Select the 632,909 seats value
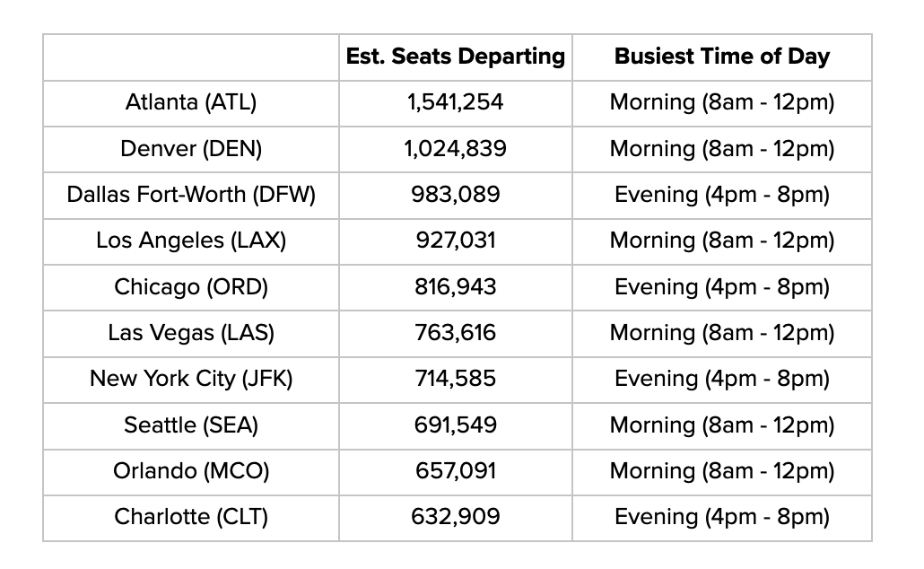The image size is (924, 569). click(455, 517)
